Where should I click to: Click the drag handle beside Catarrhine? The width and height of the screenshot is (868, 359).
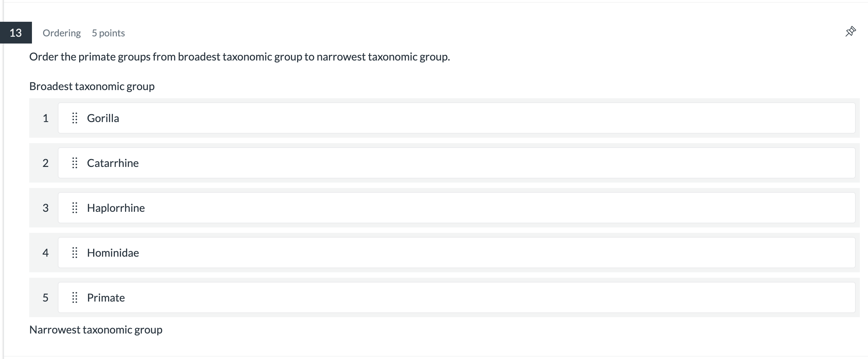point(75,163)
